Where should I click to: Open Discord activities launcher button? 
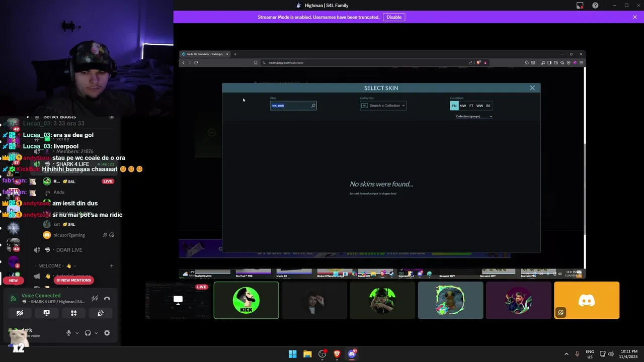tap(73, 313)
